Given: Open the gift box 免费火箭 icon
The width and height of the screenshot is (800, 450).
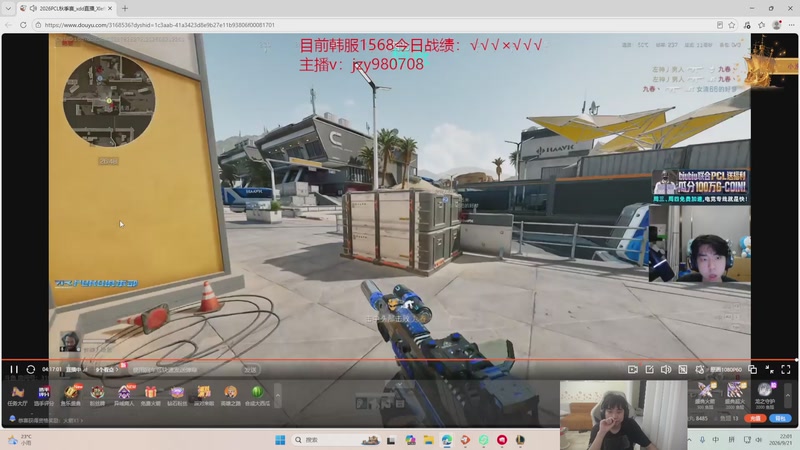Looking at the screenshot, I should pyautogui.click(x=150, y=395).
